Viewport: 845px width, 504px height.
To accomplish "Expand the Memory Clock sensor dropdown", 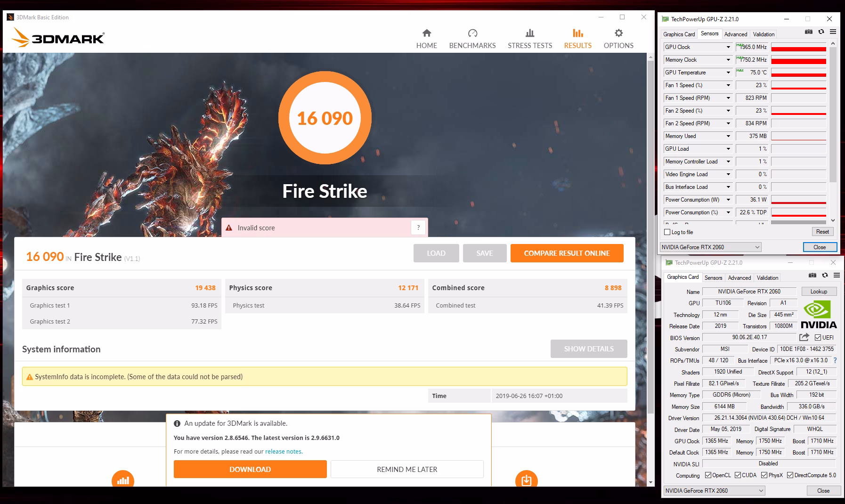I will pyautogui.click(x=728, y=60).
